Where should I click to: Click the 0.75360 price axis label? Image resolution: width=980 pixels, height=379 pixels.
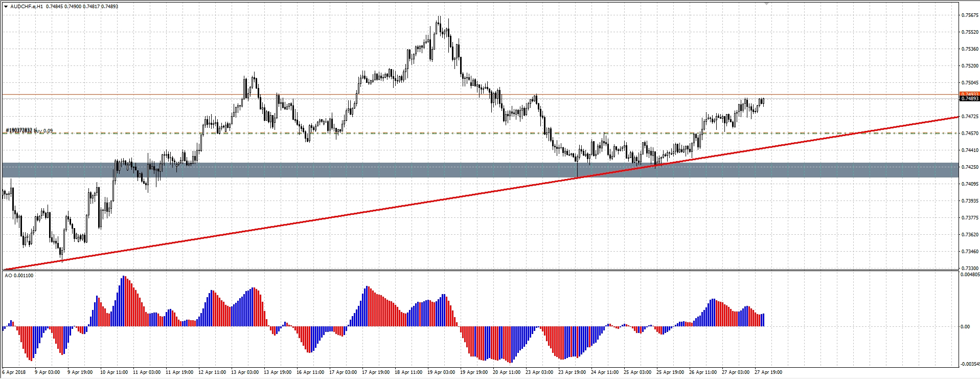970,49
